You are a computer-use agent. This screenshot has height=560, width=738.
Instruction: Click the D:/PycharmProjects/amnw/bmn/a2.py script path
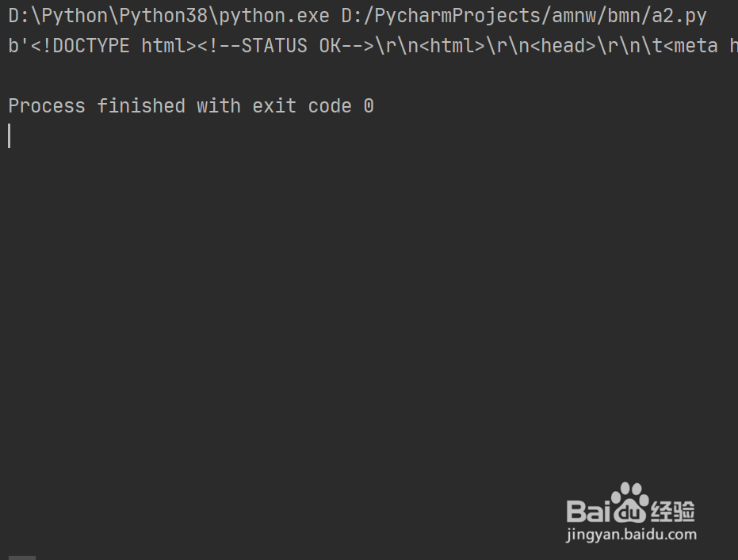point(524,16)
